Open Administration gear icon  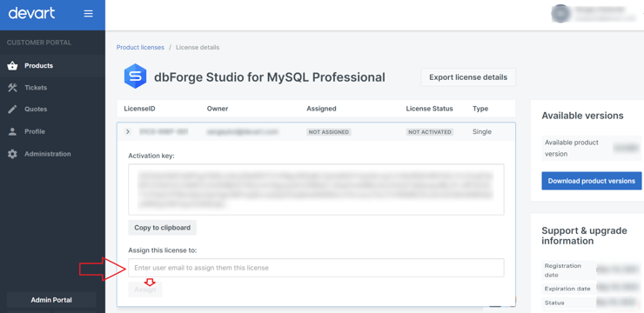(12, 154)
